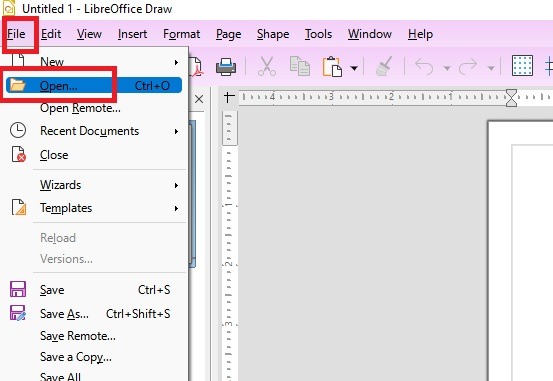The width and height of the screenshot is (553, 381).
Task: Click the hourglass indent marker on ruler
Action: [511, 98]
